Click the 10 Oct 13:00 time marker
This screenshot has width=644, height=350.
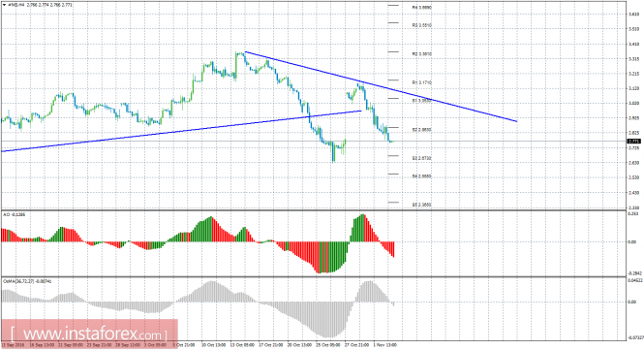click(212, 345)
